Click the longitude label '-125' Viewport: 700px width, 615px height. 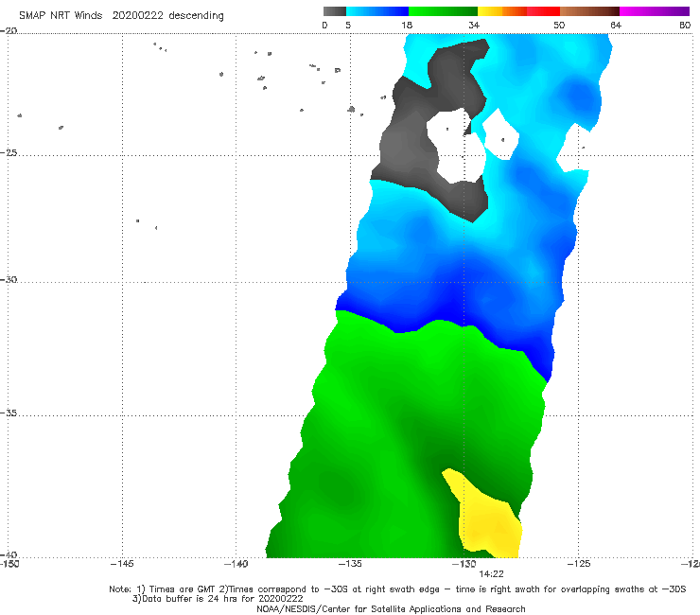click(x=579, y=564)
